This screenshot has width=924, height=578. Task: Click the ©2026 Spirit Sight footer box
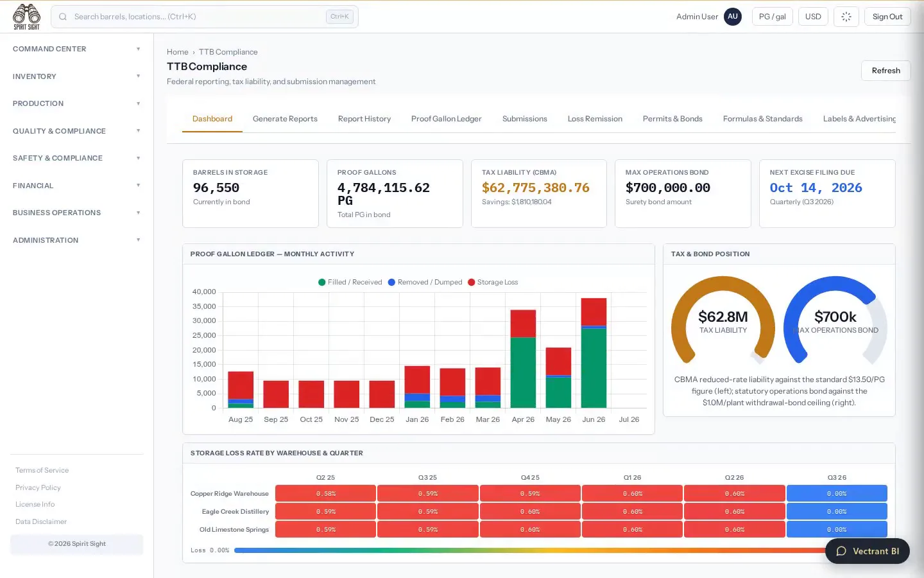[x=76, y=544]
